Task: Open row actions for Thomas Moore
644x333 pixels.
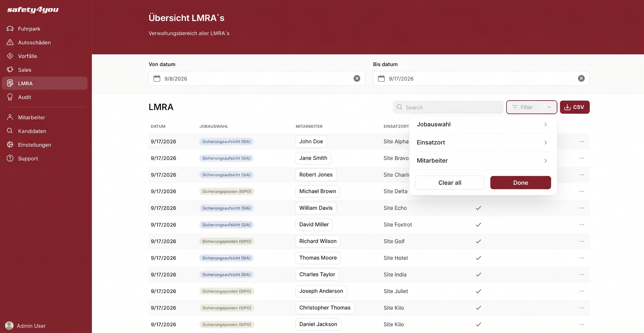Action: (582, 258)
